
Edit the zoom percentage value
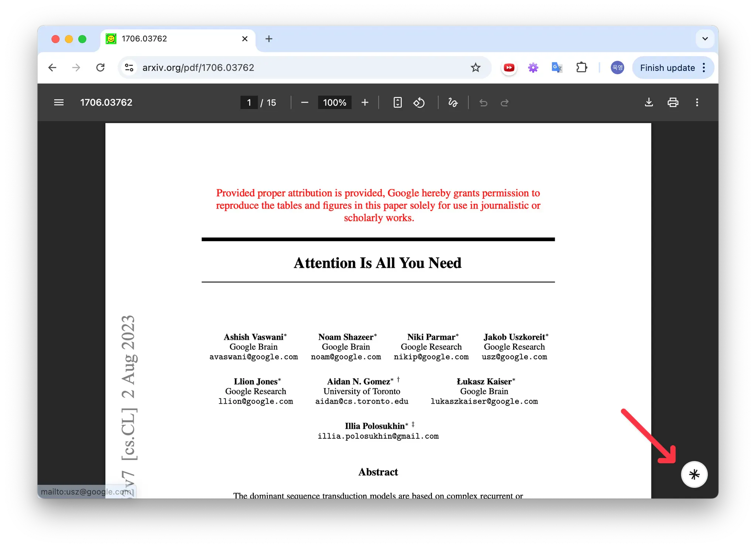click(x=334, y=102)
